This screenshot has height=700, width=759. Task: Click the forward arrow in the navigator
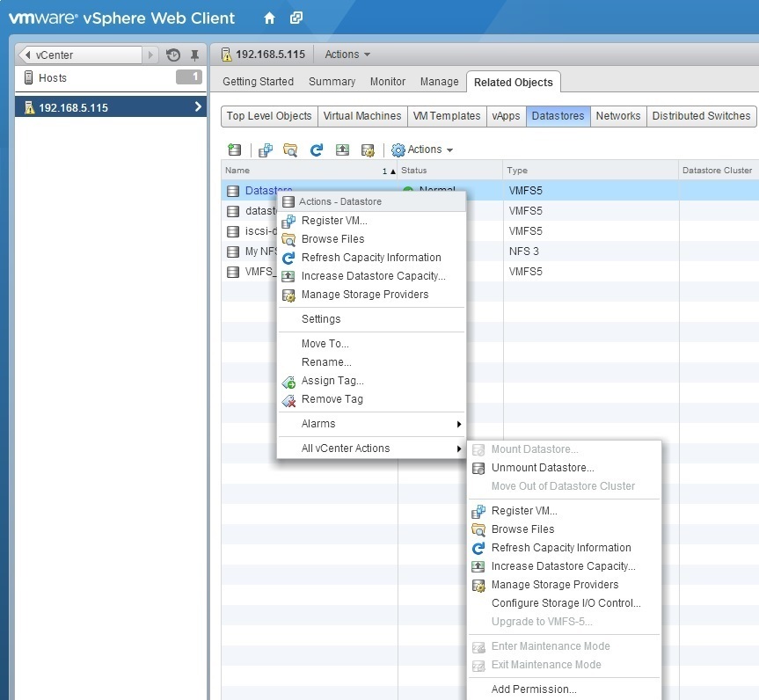(x=150, y=55)
